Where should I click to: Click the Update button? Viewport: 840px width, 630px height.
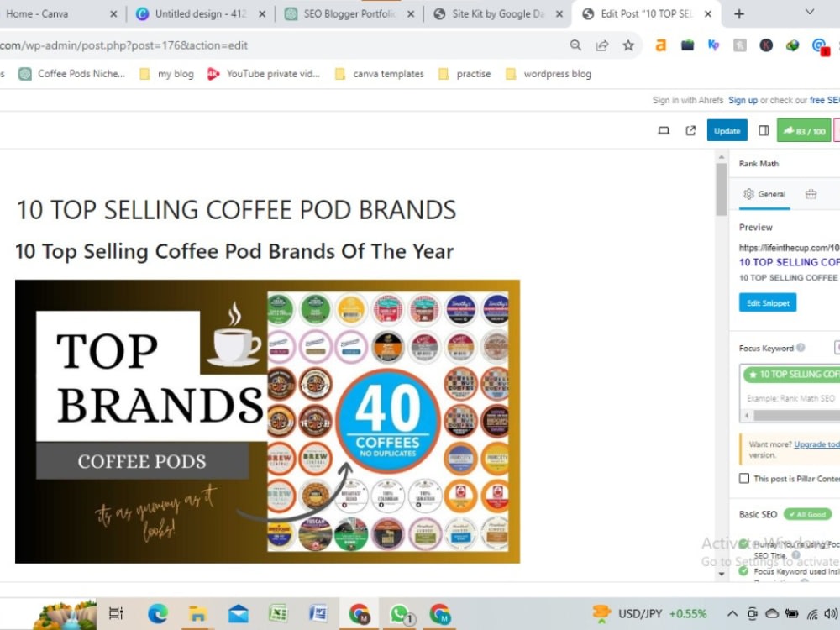click(x=727, y=131)
